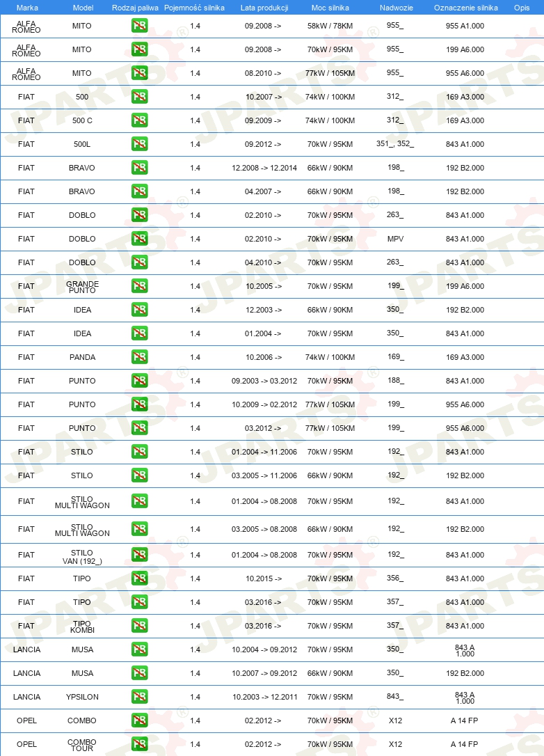Click the Marka column header

point(27,8)
